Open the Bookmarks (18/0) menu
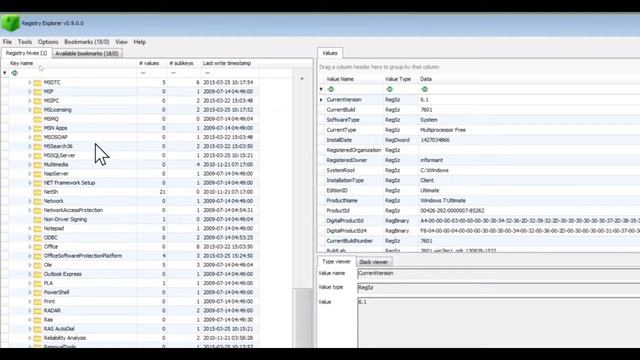 [87, 42]
